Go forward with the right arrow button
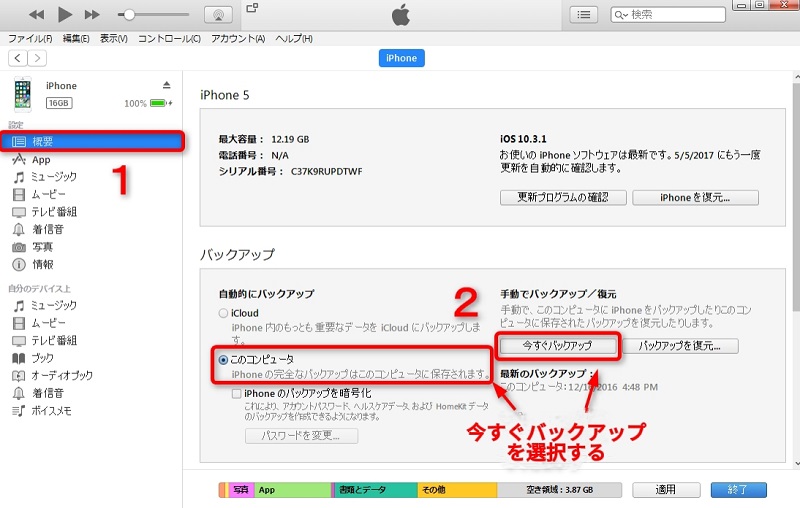 pos(37,58)
